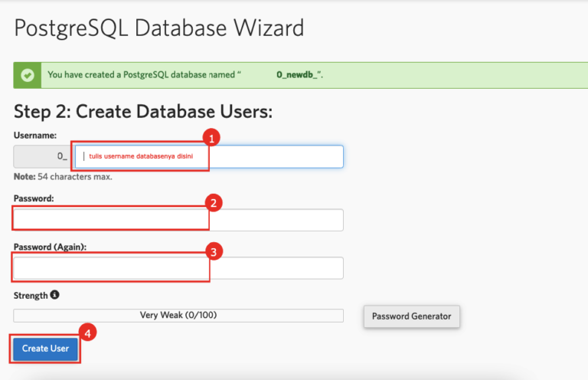Click the PostgreSQL Database Wizard heading

158,28
